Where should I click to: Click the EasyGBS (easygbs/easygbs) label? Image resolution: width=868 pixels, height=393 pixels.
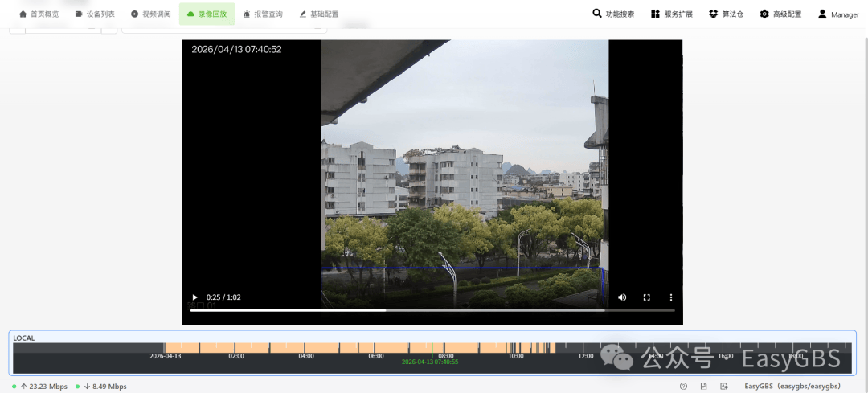tap(792, 387)
